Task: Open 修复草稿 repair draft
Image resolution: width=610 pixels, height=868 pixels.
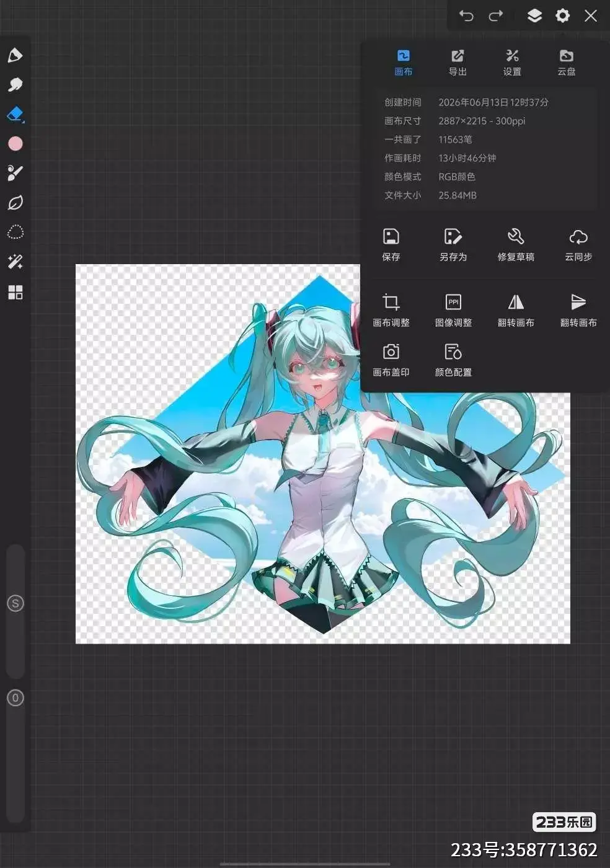Action: [516, 245]
